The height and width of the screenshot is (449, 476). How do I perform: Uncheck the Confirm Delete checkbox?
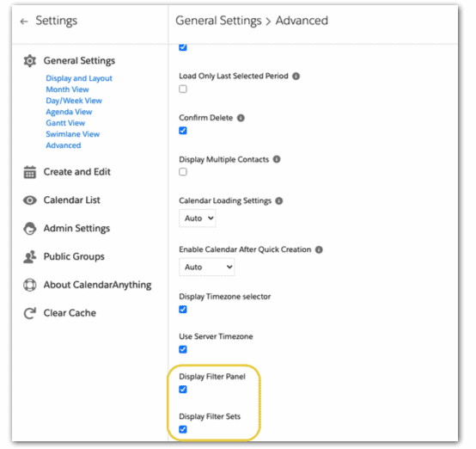tap(183, 131)
